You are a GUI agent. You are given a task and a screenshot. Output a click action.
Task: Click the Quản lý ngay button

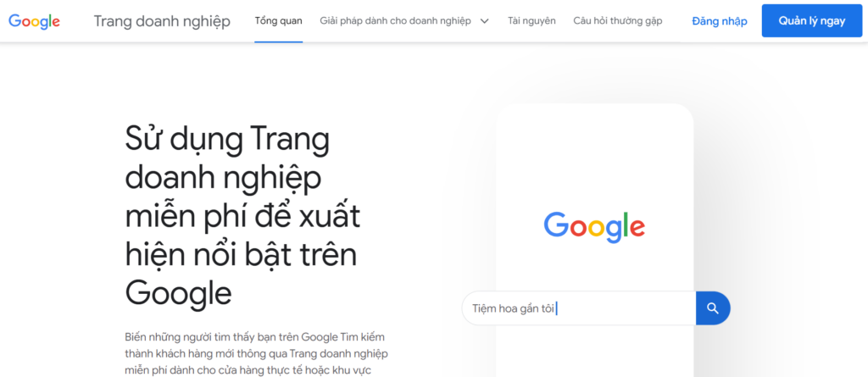tap(812, 21)
